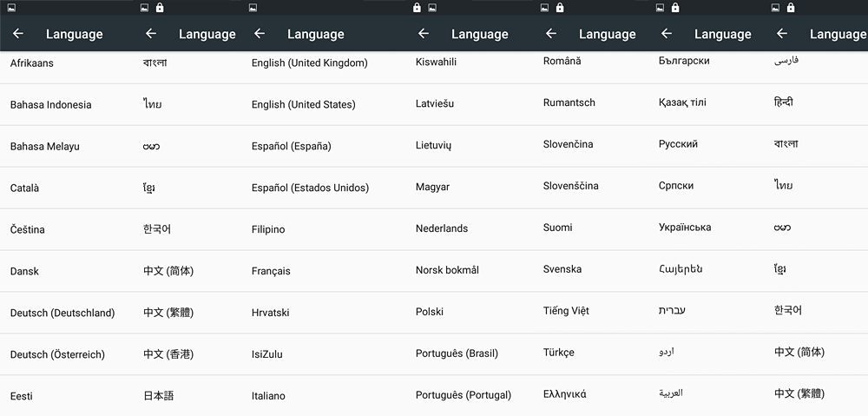
Task: Tap back arrow above the فارسی list
Action: tap(782, 34)
